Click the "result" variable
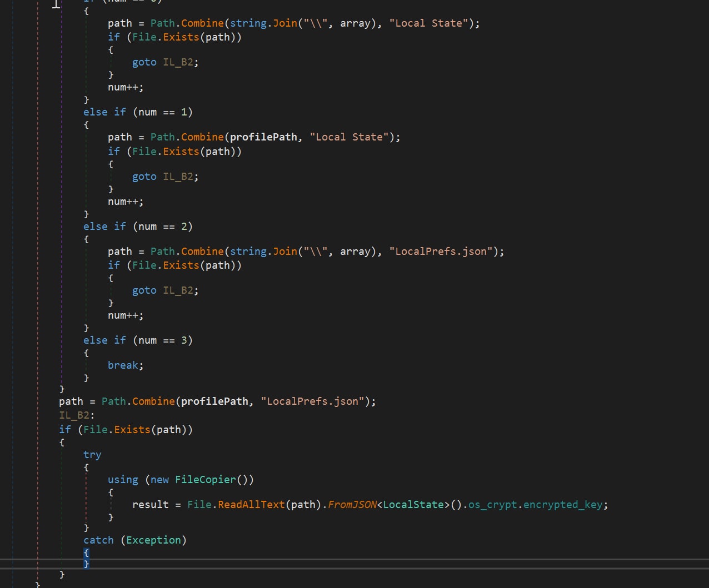The width and height of the screenshot is (709, 588). pos(150,505)
